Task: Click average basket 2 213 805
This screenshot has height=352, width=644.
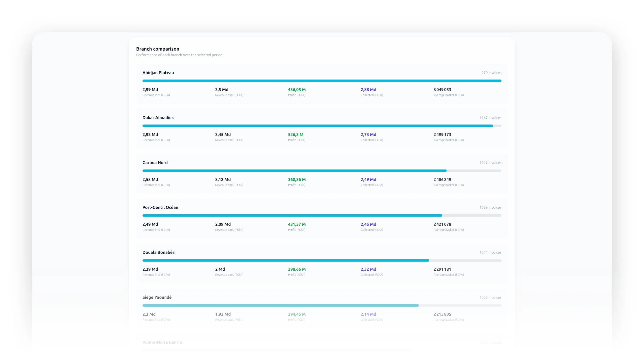Action: point(442,314)
